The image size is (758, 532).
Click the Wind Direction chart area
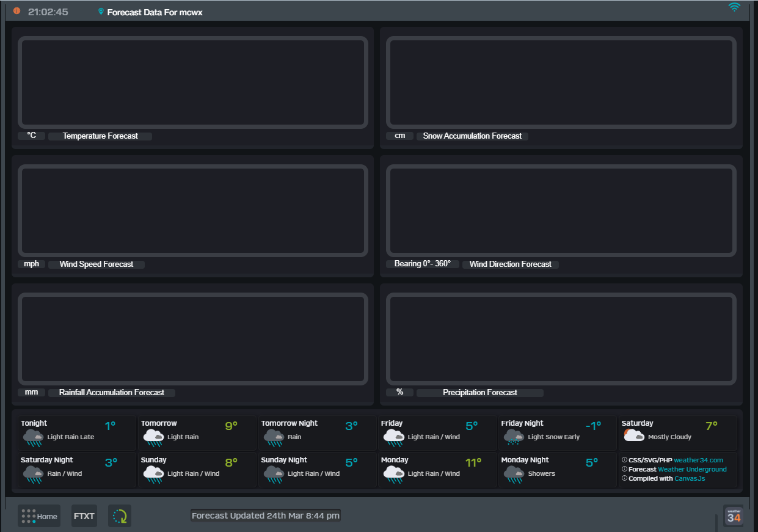click(561, 211)
